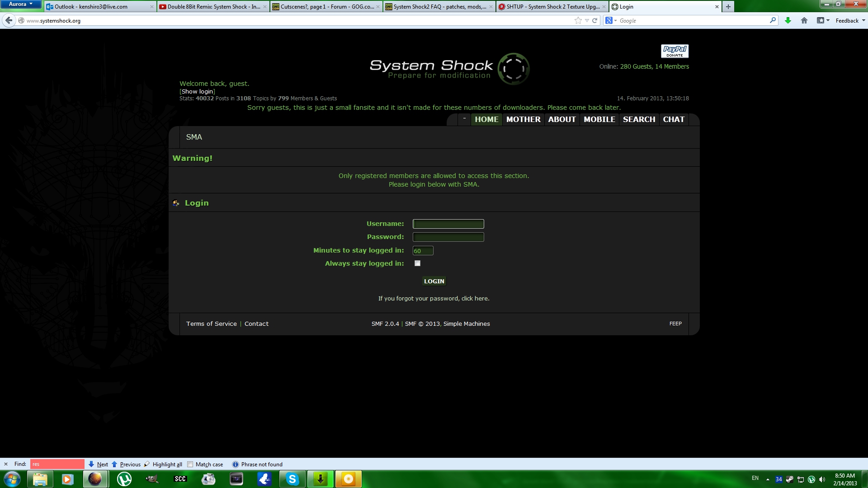Open the MOBILE menu item
The image size is (868, 488).
coord(599,119)
